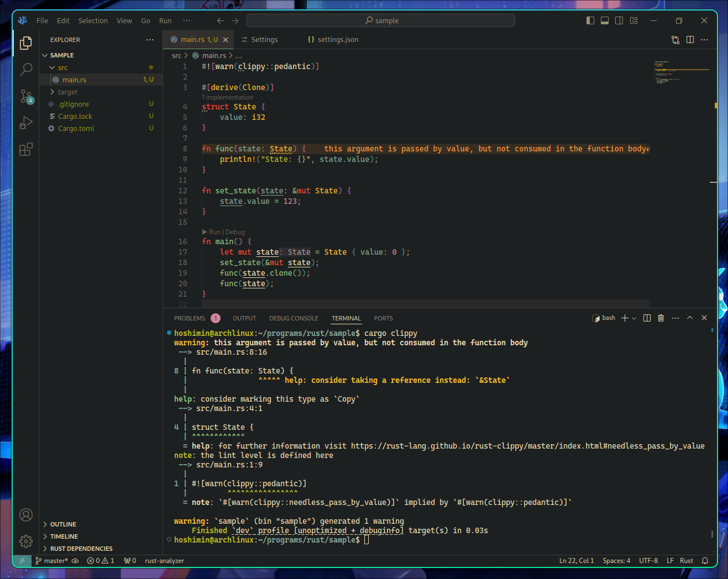This screenshot has height=579, width=728.
Task: Switch to the PROBLEMS tab
Action: click(x=190, y=318)
